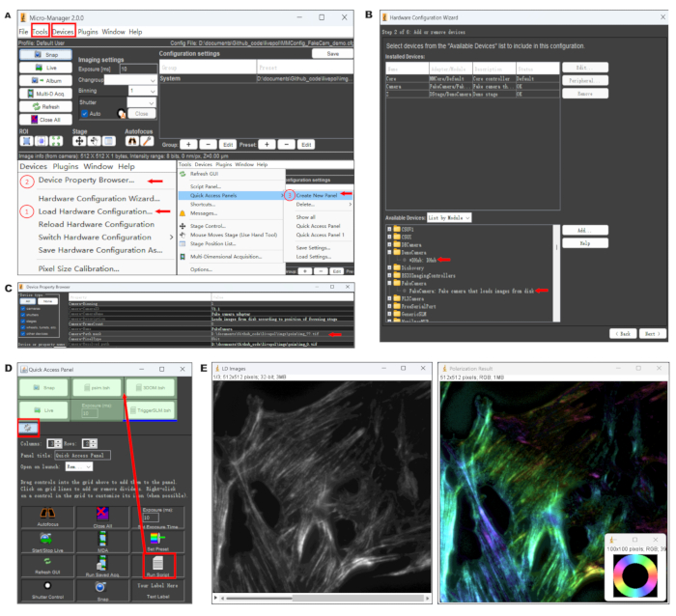Toggle stages checkbox in Device Property Browser

click(x=23, y=322)
